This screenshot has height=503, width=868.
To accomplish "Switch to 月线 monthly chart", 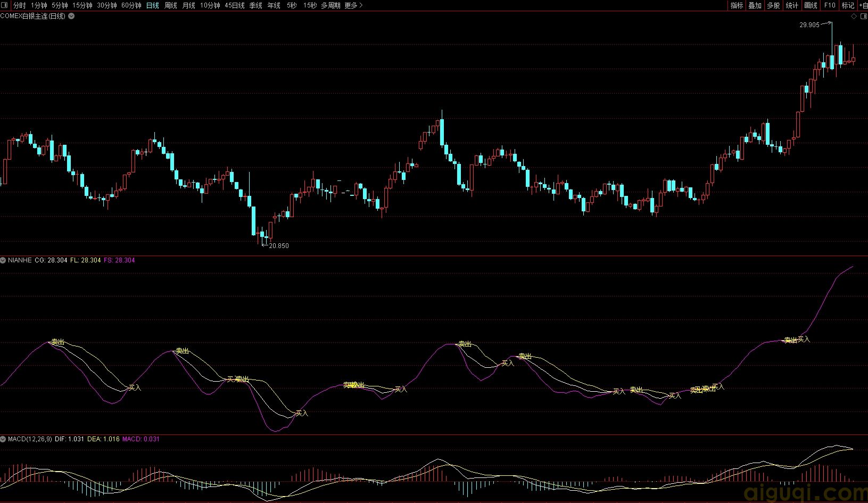I will 189,5.
